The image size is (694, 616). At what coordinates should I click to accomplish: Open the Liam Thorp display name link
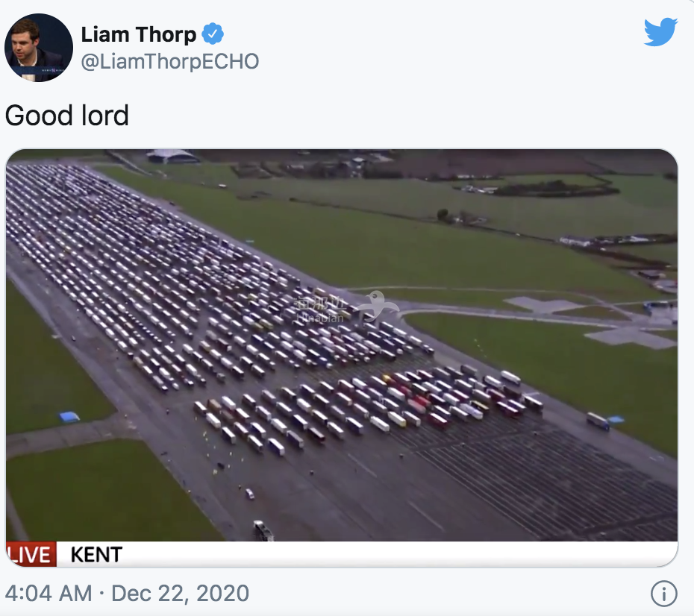click(139, 34)
